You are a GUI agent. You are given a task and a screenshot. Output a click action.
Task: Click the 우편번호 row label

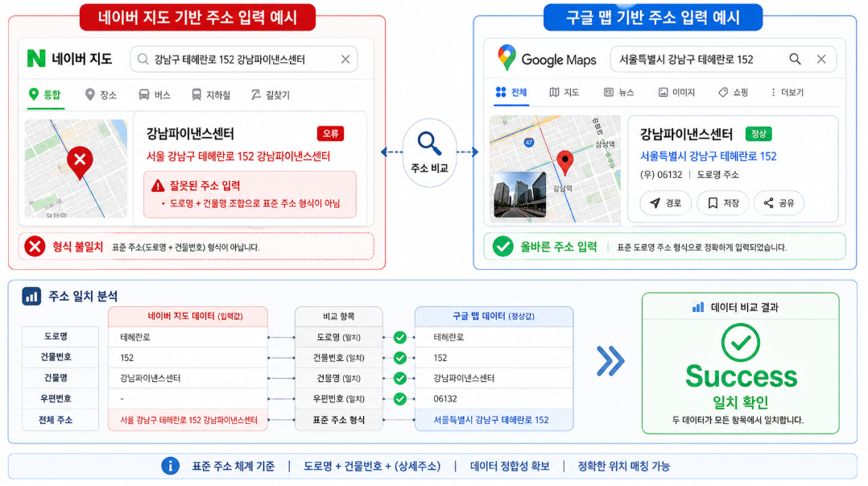tap(56, 398)
